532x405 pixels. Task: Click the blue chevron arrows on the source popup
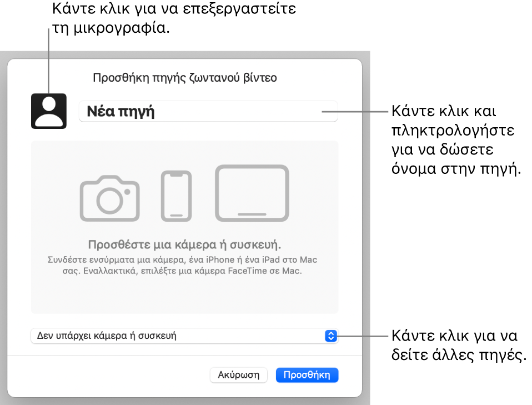pyautogui.click(x=331, y=336)
